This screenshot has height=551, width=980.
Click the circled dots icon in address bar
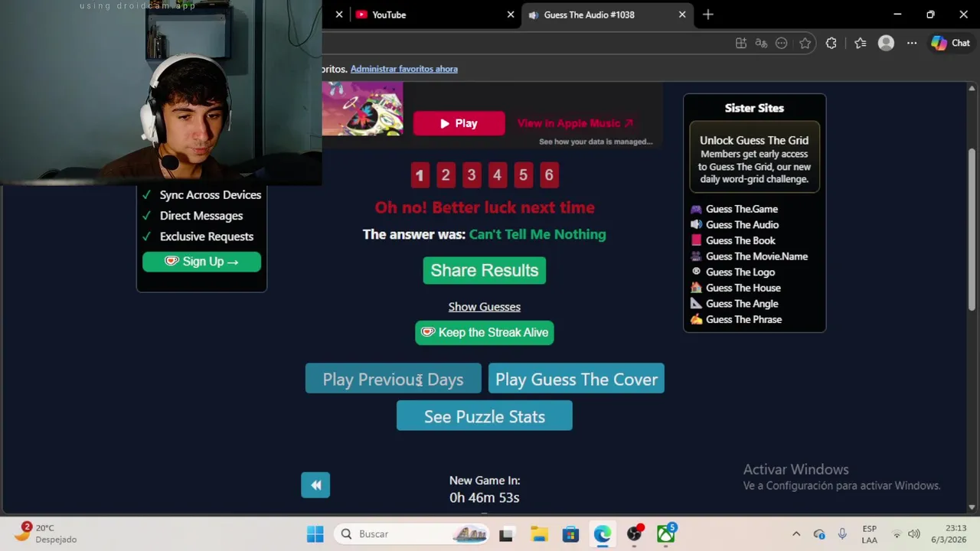[x=781, y=44]
